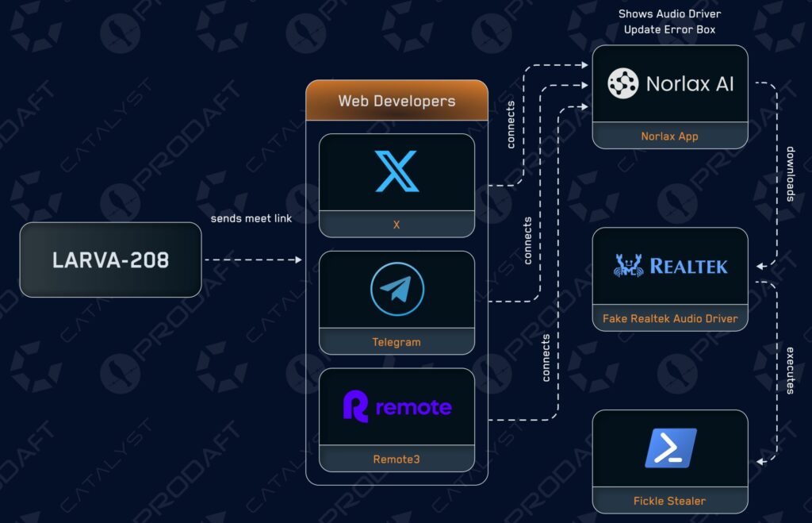Click the 'Norlax AI' wordmark text
Viewport: 812px width, 523px height.
pos(690,83)
